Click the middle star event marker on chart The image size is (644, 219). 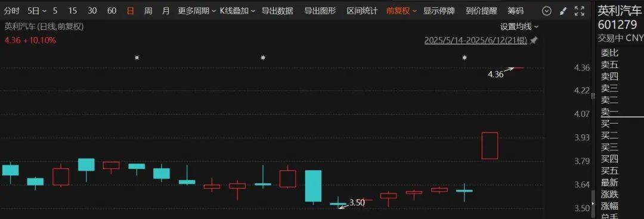point(263,57)
